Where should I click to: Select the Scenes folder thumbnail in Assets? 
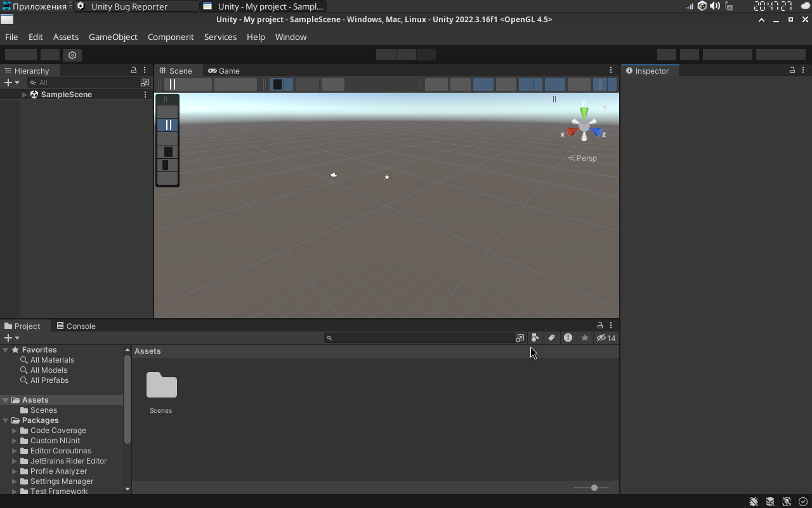161,385
